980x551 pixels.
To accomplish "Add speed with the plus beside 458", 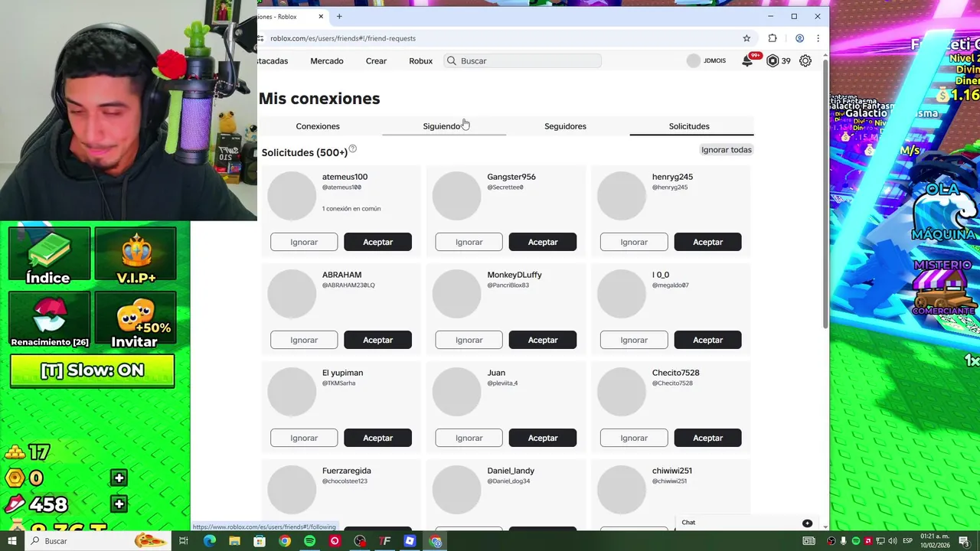I will [x=119, y=504].
